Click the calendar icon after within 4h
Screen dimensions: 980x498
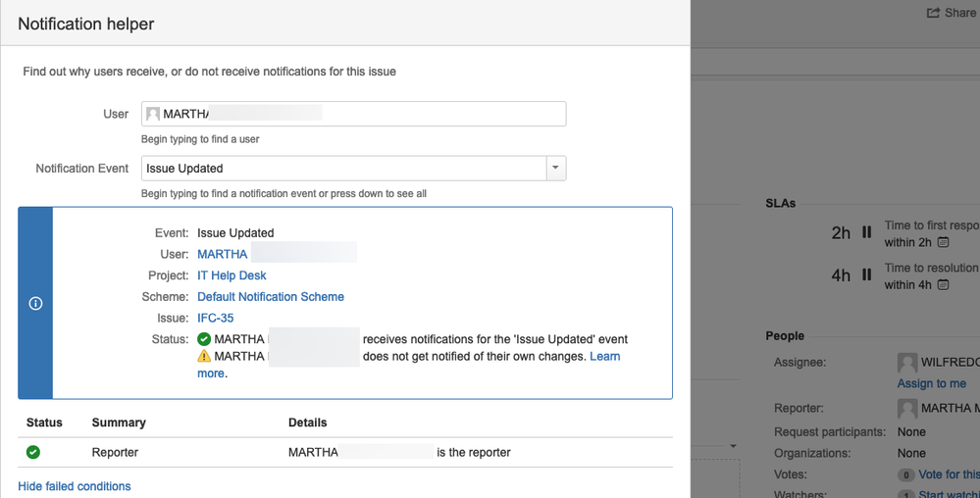[x=944, y=285]
